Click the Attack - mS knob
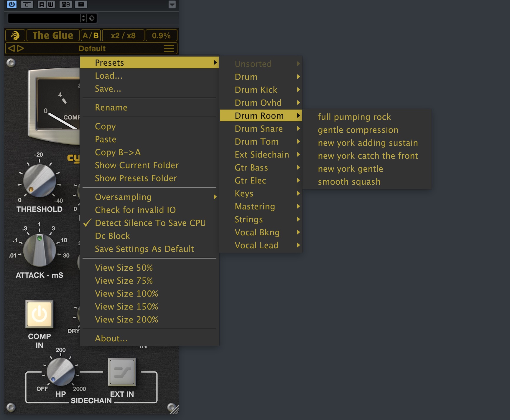 coord(39,250)
